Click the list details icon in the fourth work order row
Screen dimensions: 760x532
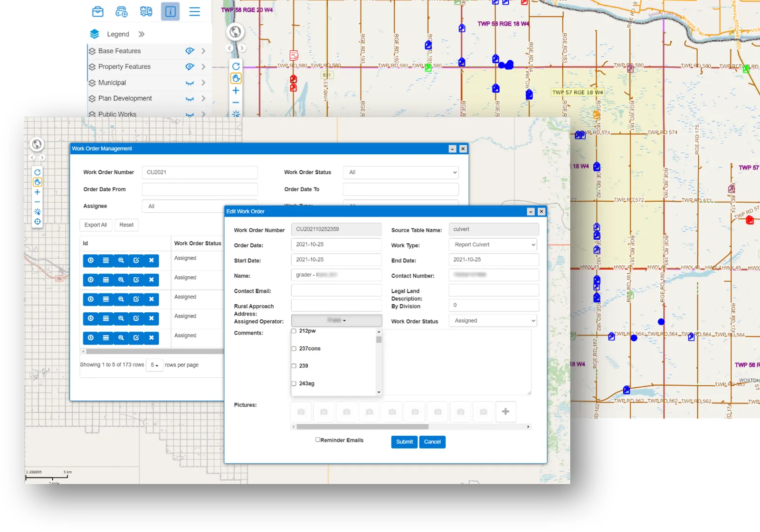point(106,318)
